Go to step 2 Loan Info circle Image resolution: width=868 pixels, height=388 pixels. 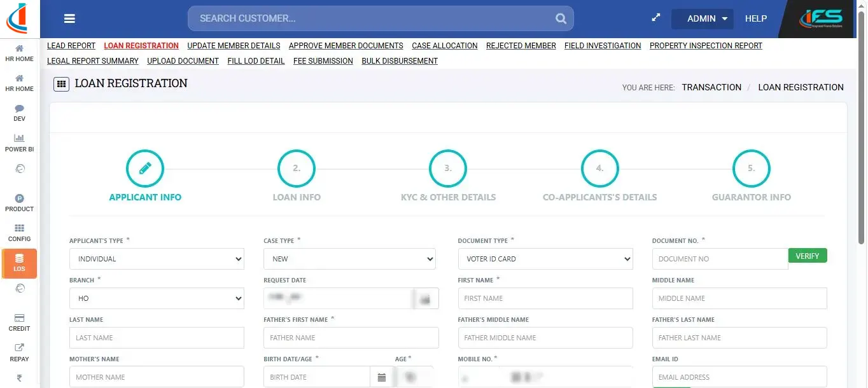(297, 169)
